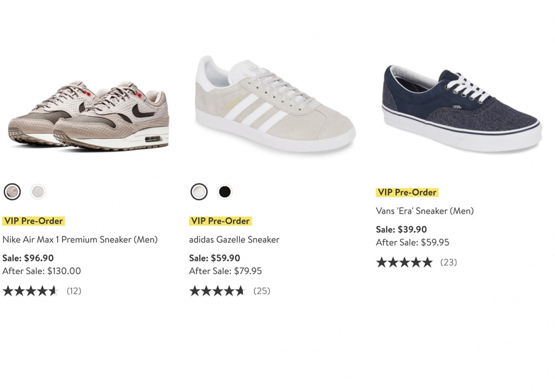View the navy Vans Era sneaker image
The image size is (555, 392).
462,108
